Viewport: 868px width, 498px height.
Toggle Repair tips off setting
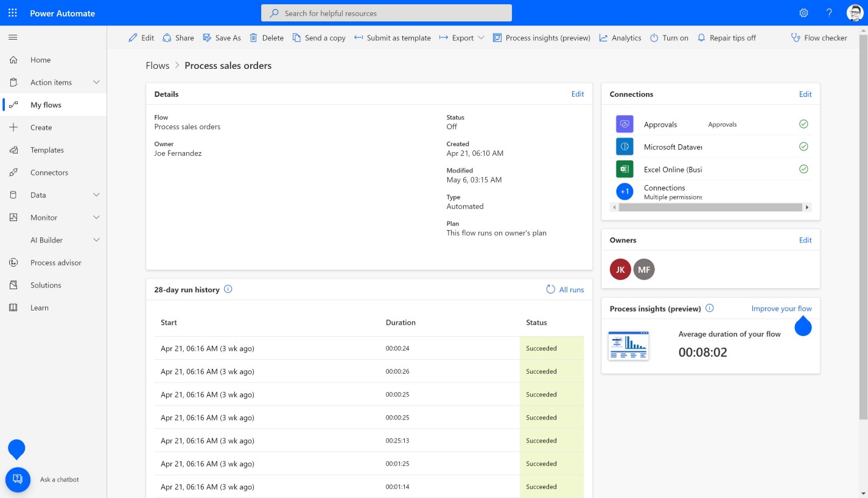(x=727, y=38)
